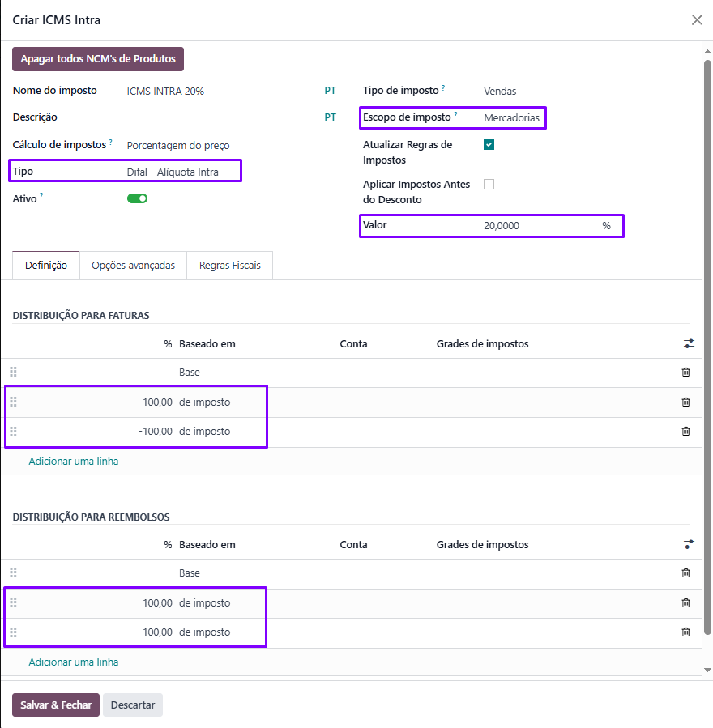This screenshot has width=713, height=728.
Task: Open the PT translation for Nome do imposto
Action: 331,91
